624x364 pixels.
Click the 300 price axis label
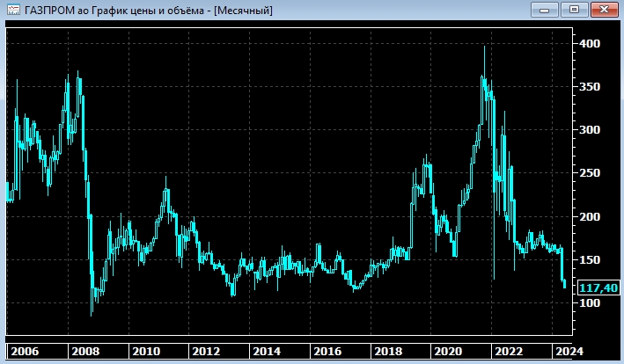pos(590,130)
